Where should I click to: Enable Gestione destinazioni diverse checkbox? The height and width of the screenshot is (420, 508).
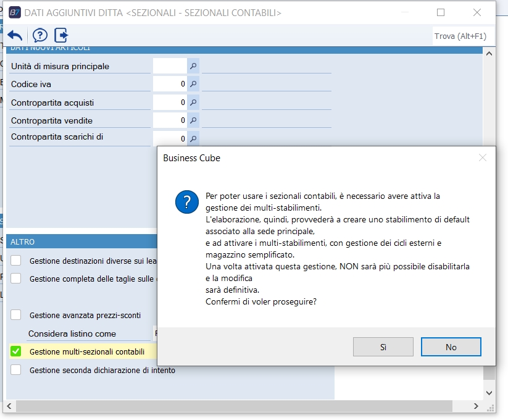(x=16, y=261)
